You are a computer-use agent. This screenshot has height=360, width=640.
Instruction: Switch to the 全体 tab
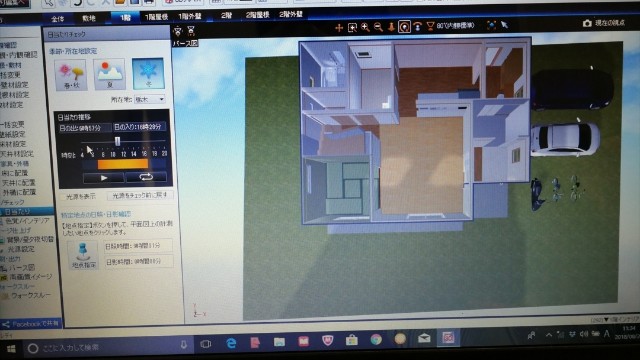[58, 19]
